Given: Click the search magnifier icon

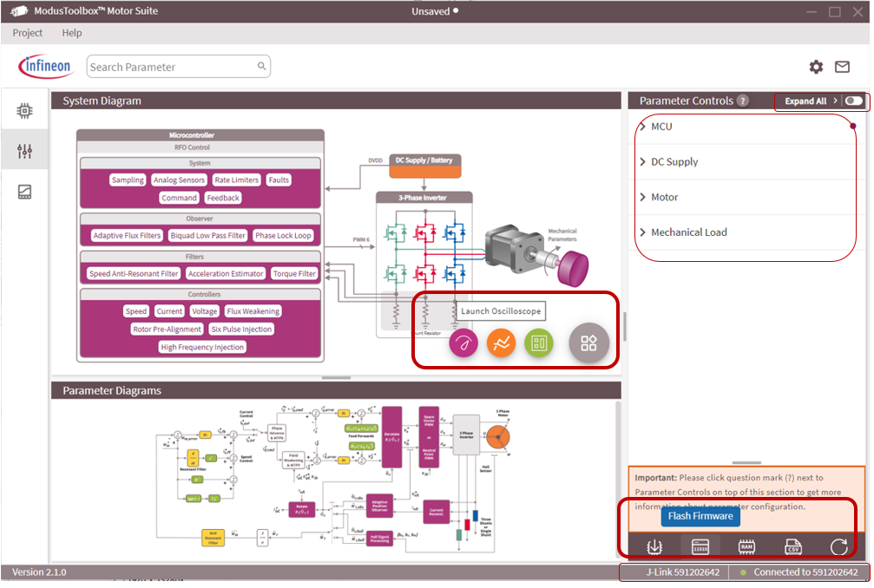Looking at the screenshot, I should click(261, 66).
